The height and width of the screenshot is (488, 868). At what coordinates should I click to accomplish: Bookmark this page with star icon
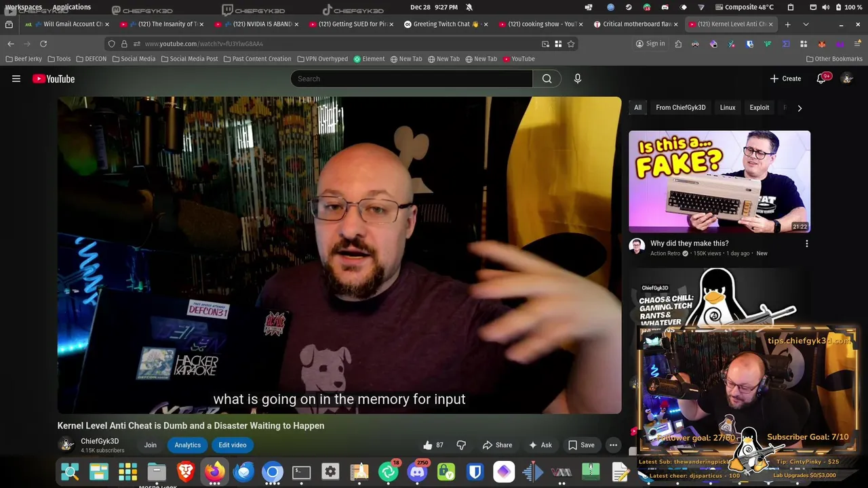571,43
